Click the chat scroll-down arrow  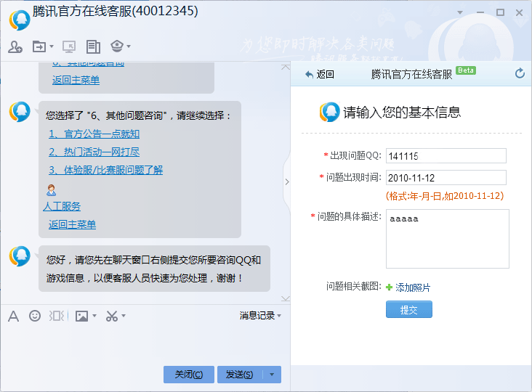286,298
